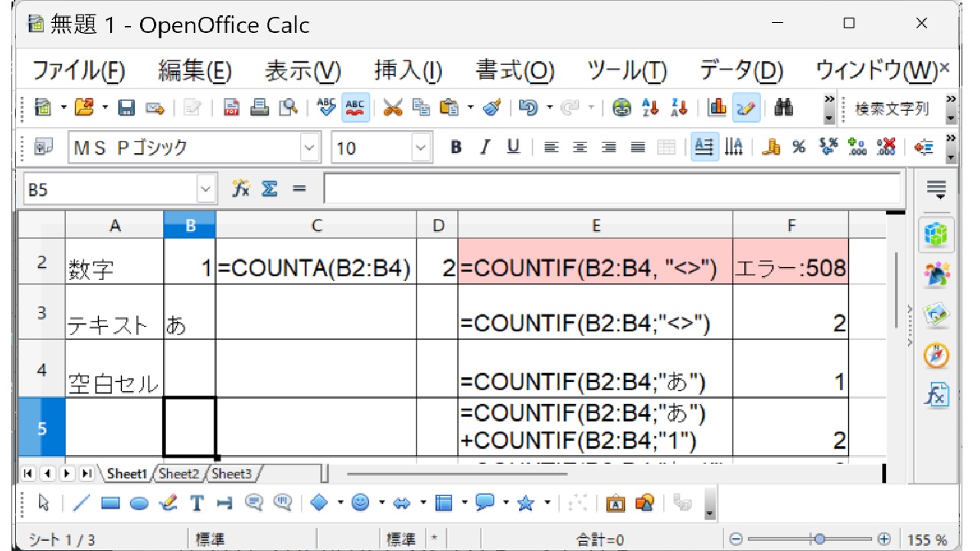980x551 pixels.
Task: Open the 書式(O) menu
Action: coord(514,71)
